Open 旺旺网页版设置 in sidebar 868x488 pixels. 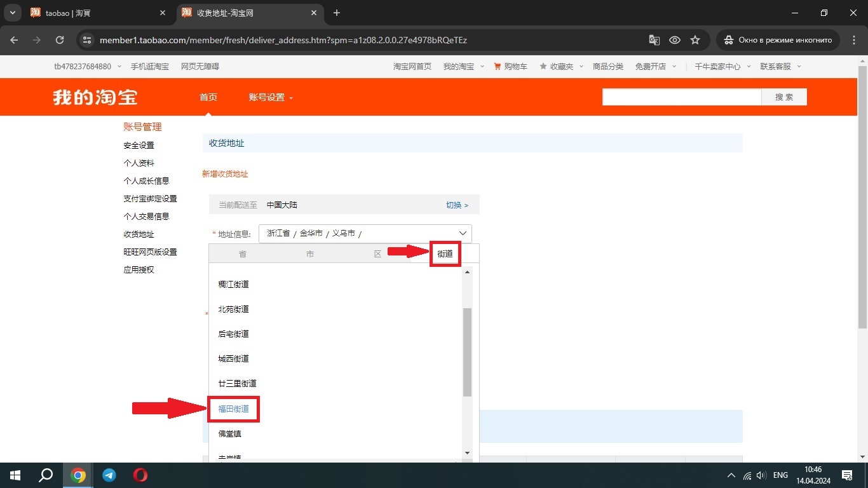coord(150,252)
